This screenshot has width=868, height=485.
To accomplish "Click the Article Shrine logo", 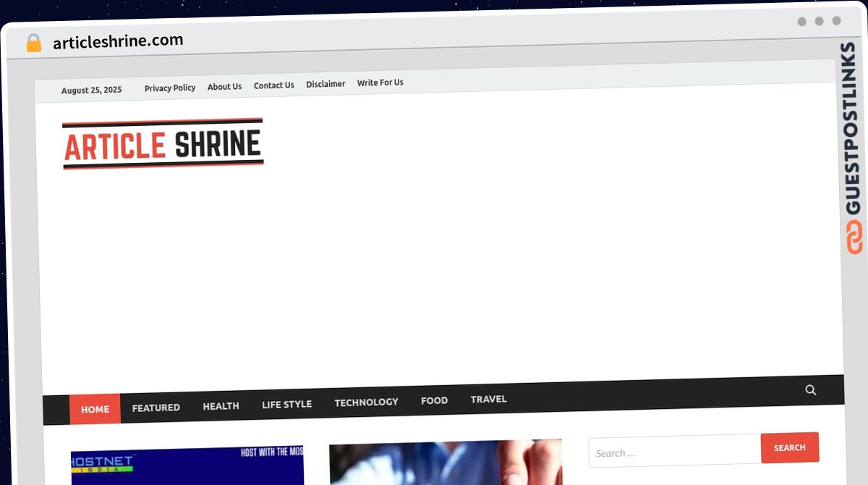I will pos(163,144).
